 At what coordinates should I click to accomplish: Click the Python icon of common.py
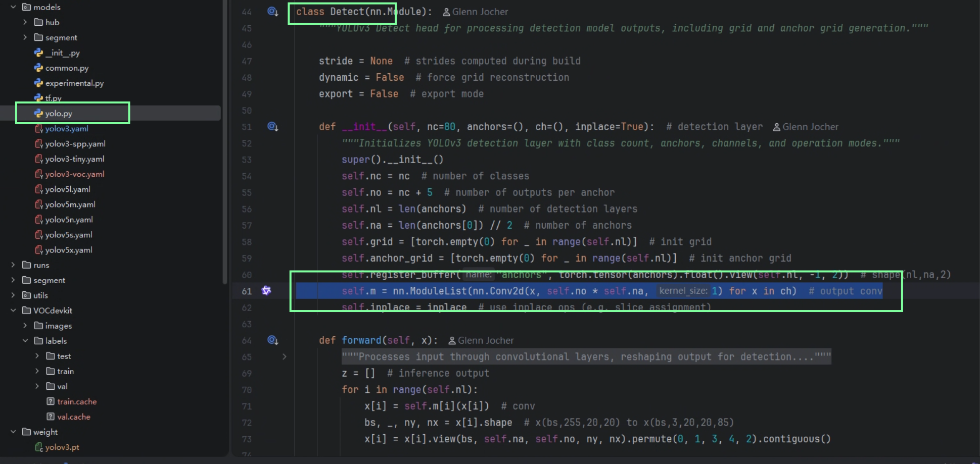coord(38,68)
